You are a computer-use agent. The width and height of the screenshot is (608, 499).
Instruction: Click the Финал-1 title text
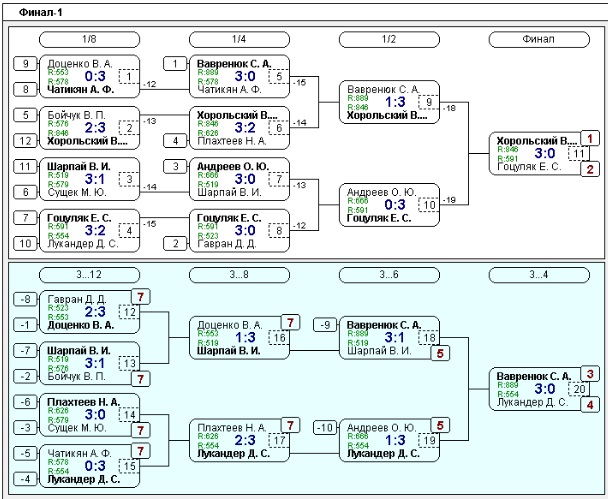[40, 12]
